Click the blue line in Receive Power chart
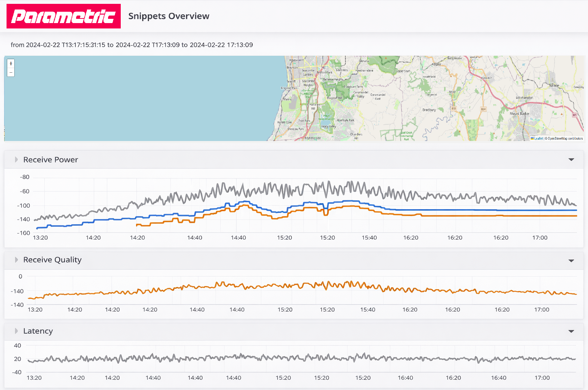 pyautogui.click(x=461, y=210)
